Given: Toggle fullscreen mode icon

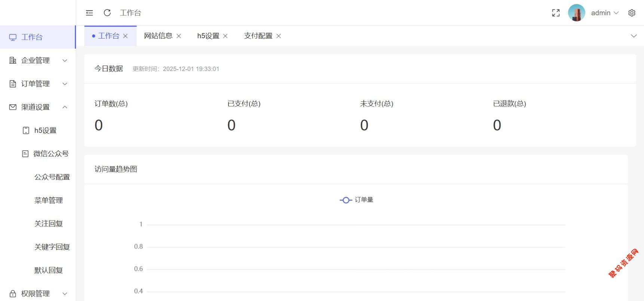Looking at the screenshot, I should coord(556,13).
